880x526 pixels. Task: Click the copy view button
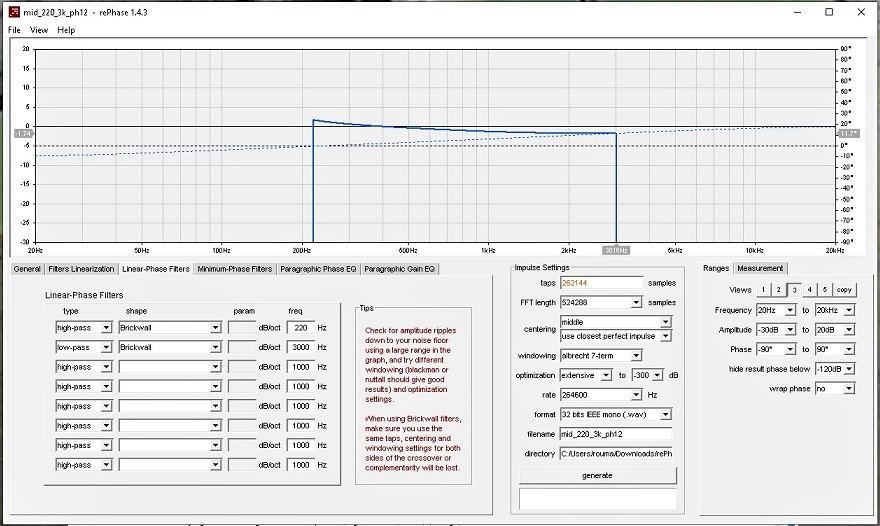844,290
